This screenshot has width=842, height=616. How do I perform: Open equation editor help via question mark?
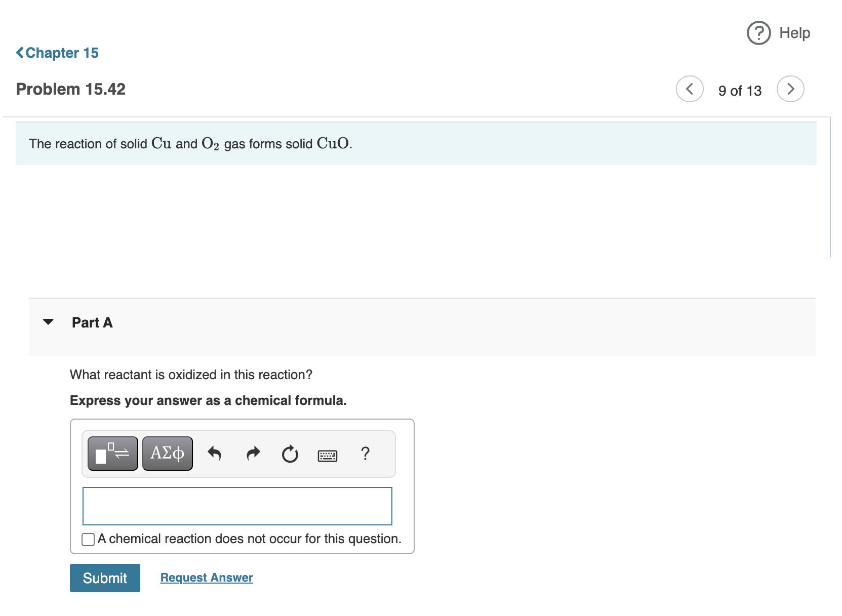[x=366, y=454]
